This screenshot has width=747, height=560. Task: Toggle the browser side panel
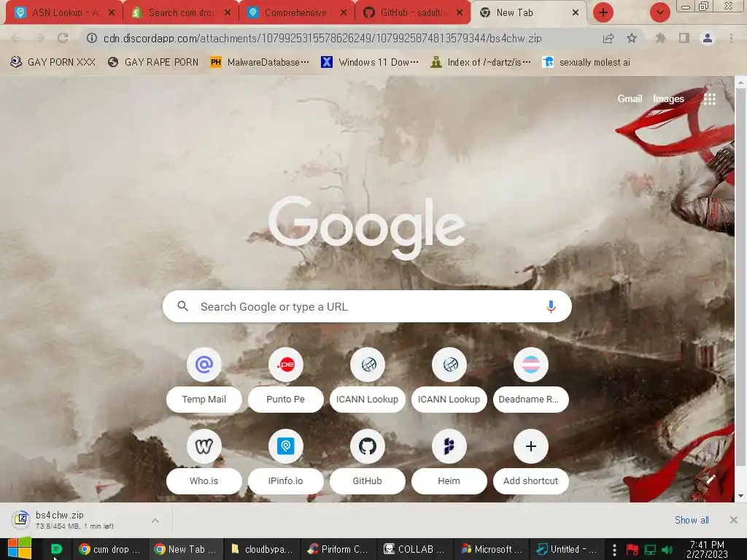click(684, 38)
